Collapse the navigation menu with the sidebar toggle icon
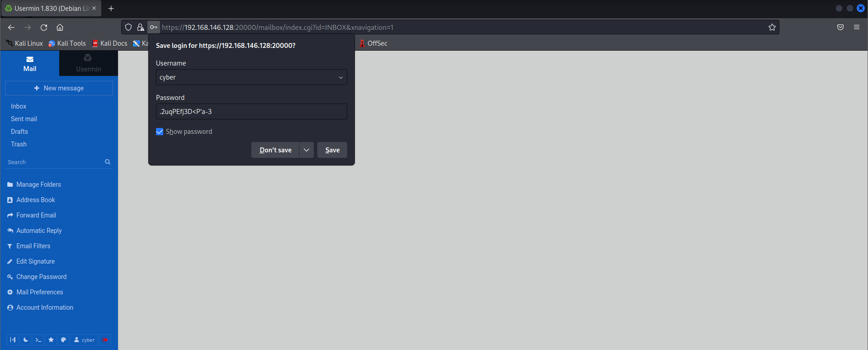Viewport: 868px width, 350px height. pos(13,340)
